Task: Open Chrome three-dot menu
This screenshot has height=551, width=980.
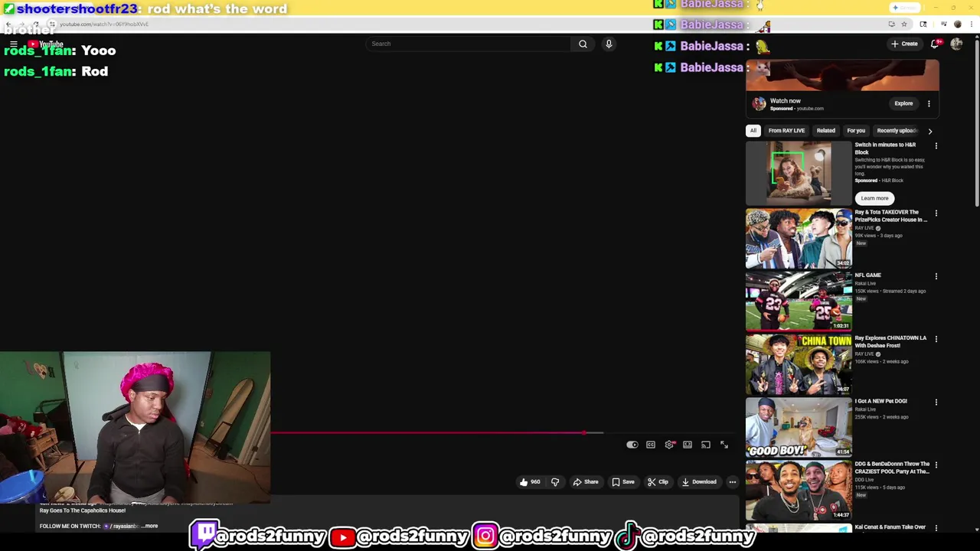Action: point(970,24)
